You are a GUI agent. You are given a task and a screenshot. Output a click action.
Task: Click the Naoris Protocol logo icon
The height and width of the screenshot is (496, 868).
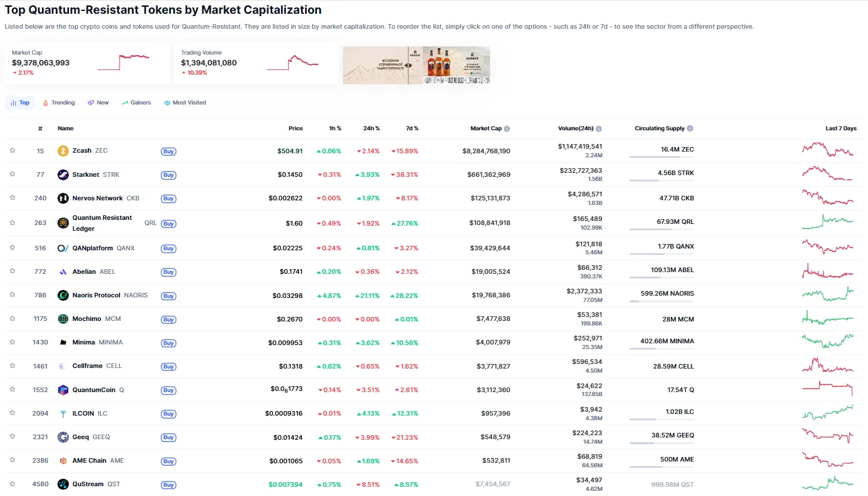click(63, 296)
